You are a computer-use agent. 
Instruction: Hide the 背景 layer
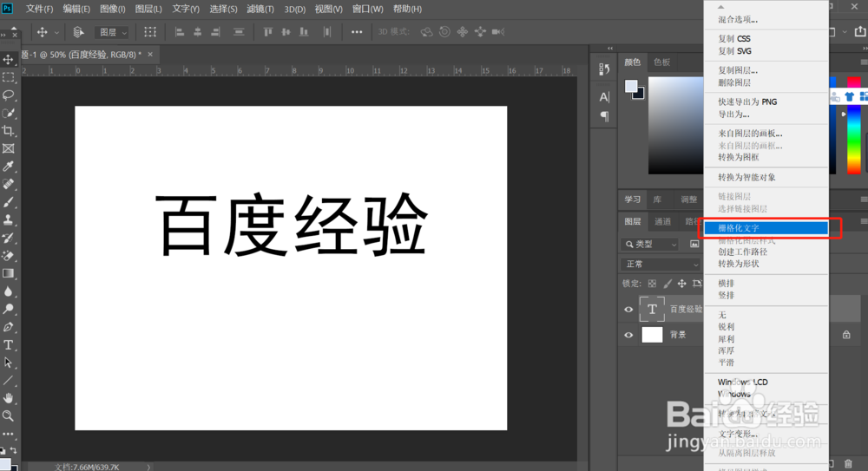[x=628, y=335]
